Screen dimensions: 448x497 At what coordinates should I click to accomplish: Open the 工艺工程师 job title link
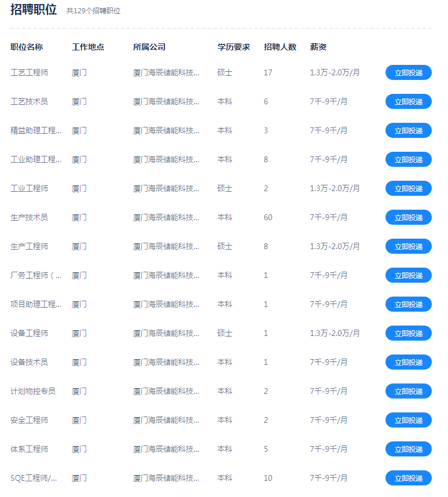pos(29,72)
